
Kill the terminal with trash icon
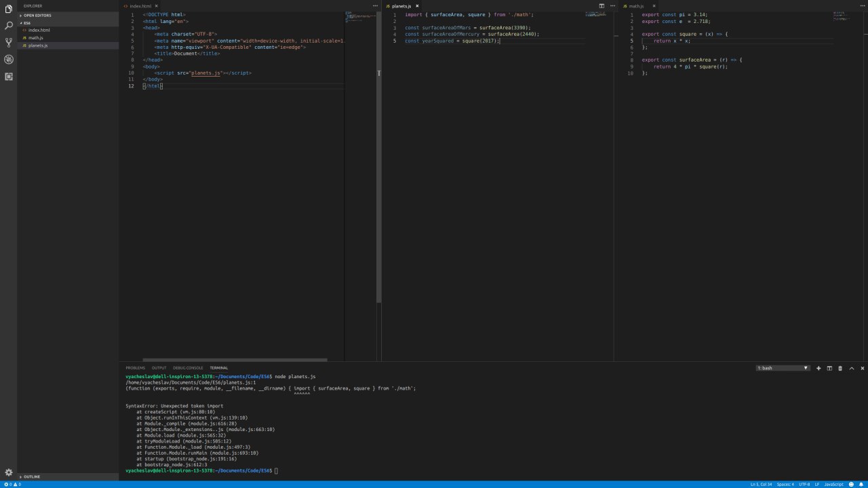(x=840, y=368)
